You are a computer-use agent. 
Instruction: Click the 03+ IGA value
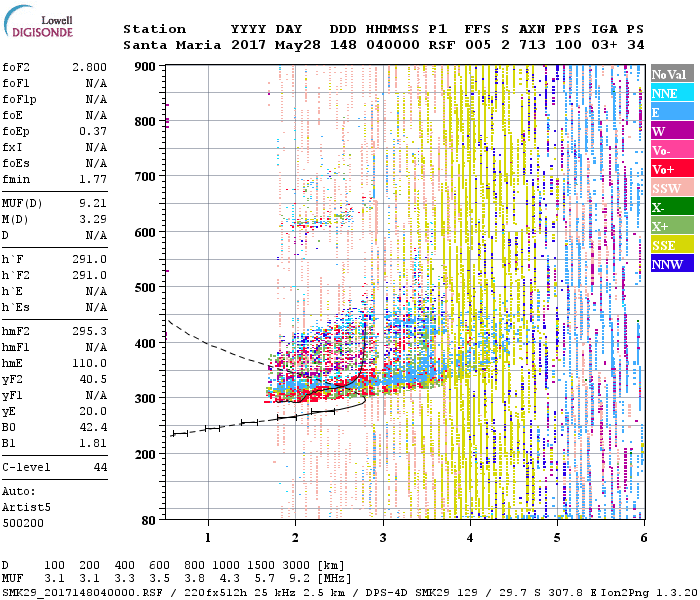point(604,45)
